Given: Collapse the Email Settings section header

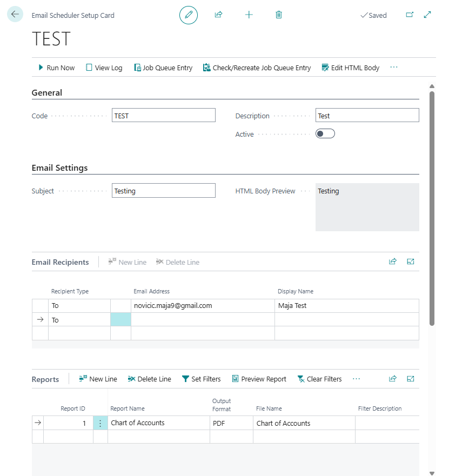Looking at the screenshot, I should pyautogui.click(x=59, y=168).
